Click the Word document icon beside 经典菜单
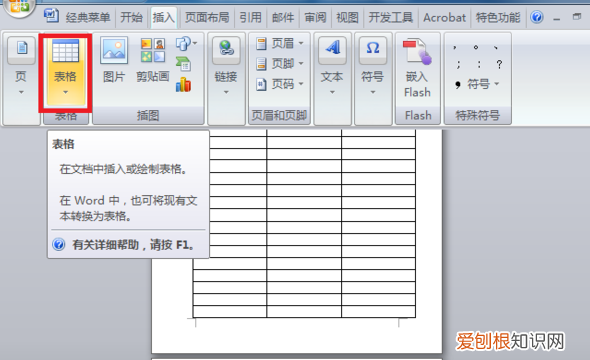 [x=51, y=15]
